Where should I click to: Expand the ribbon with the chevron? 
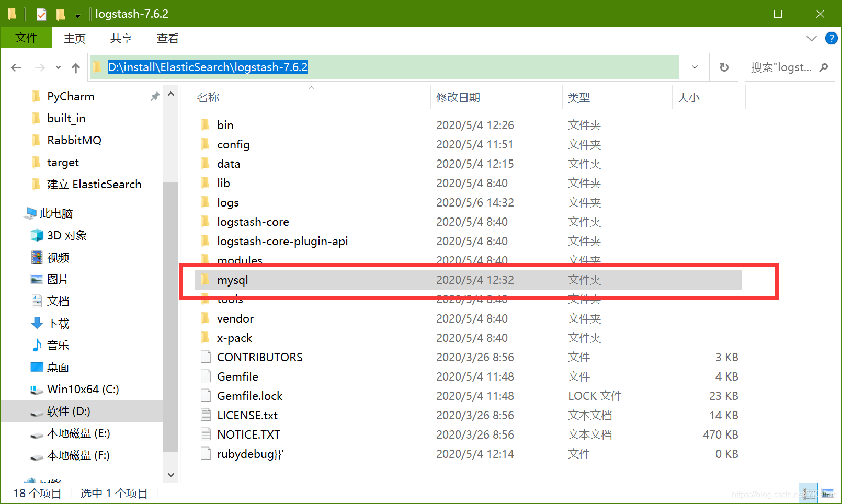[811, 38]
